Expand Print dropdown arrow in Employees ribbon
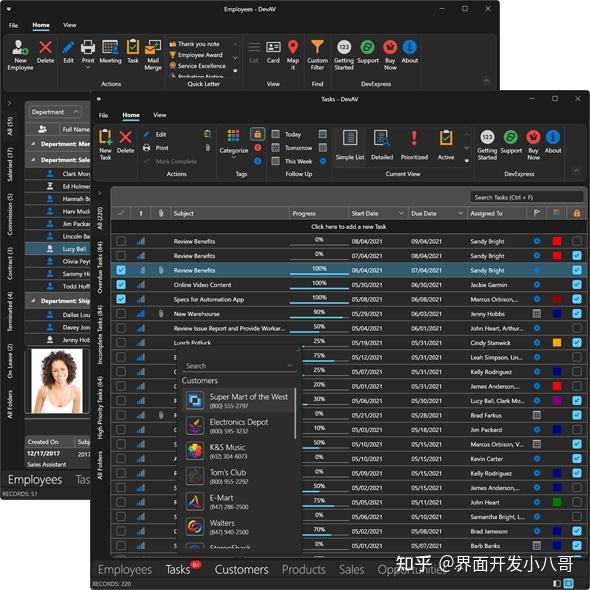590x590 pixels. tap(88, 68)
